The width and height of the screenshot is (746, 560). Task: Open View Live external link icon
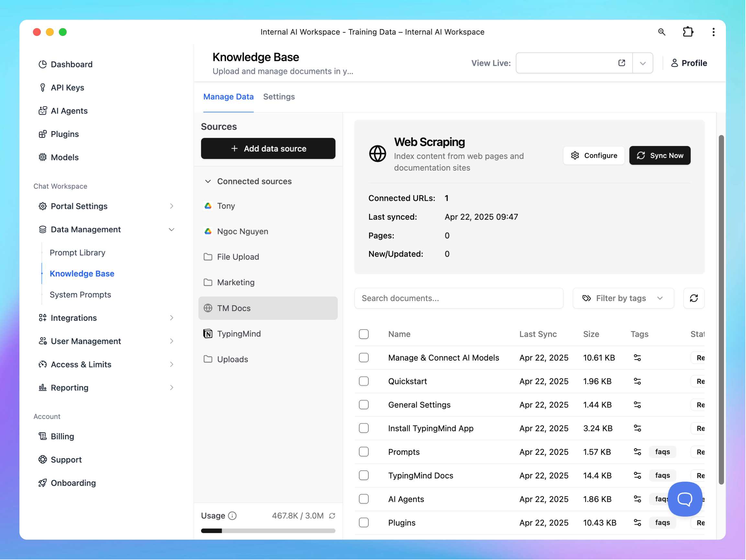click(x=622, y=63)
